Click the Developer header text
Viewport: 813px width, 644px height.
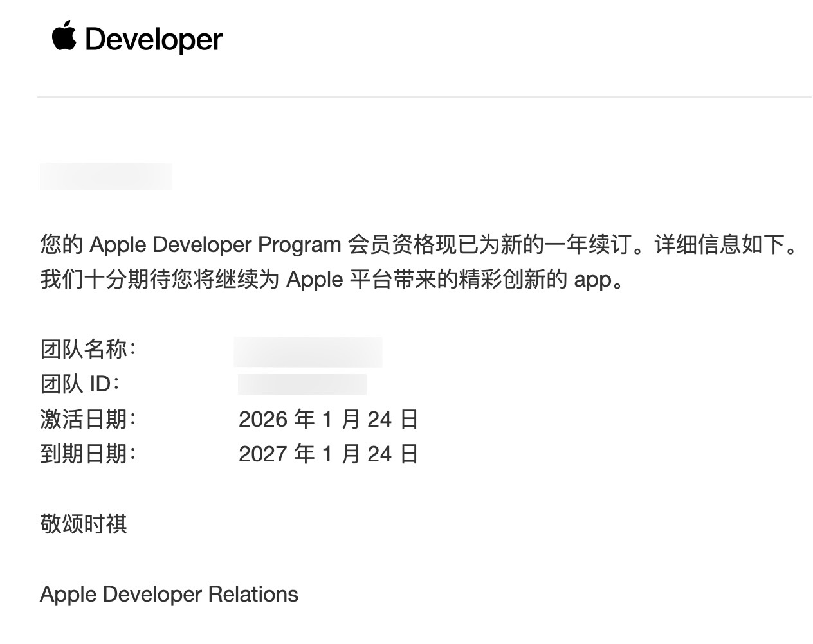154,39
